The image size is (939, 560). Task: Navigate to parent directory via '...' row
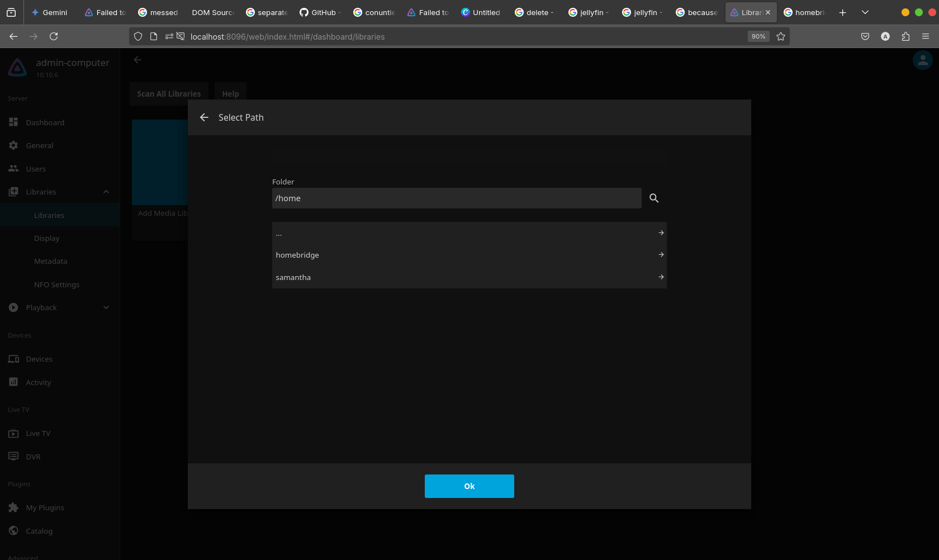468,233
